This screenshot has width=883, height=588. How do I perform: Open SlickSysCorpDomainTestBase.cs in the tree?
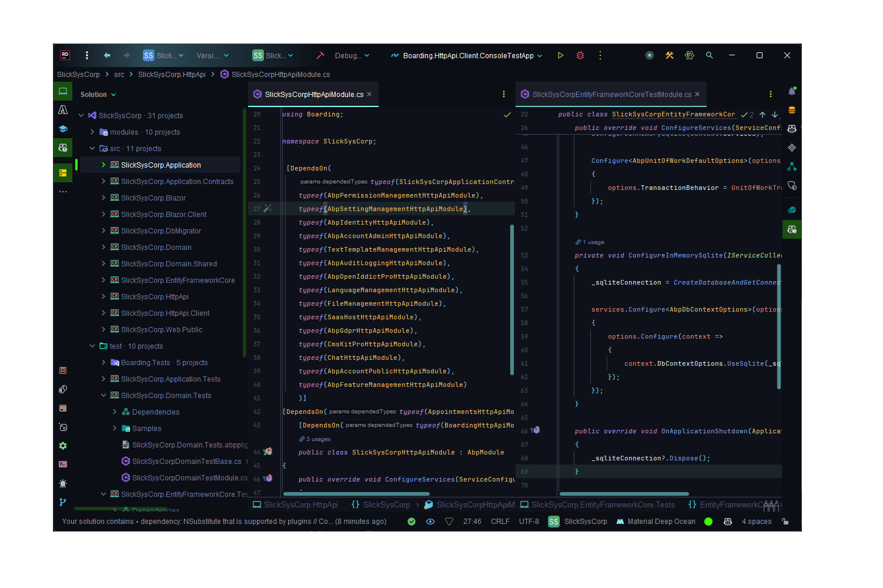coord(186,462)
